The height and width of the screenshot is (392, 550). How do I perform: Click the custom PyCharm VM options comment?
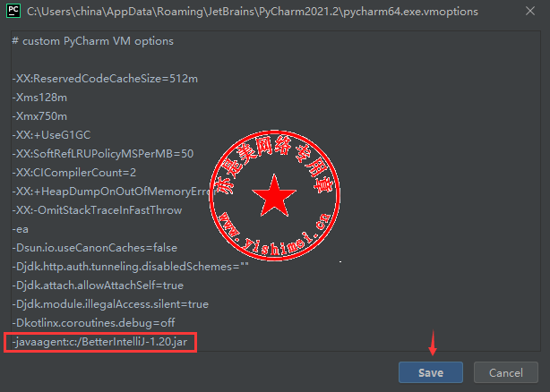coord(92,41)
